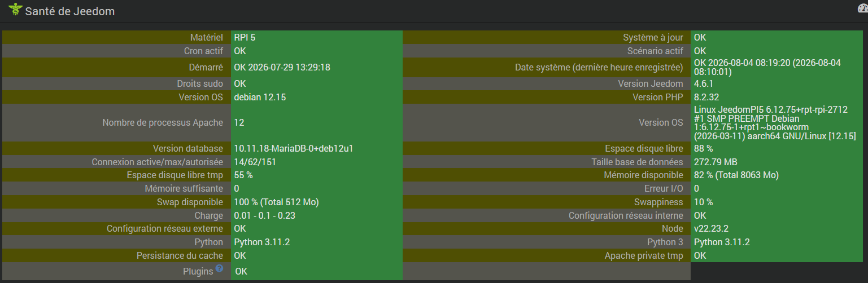Select the Charge load average value
868x283 pixels.
[317, 215]
